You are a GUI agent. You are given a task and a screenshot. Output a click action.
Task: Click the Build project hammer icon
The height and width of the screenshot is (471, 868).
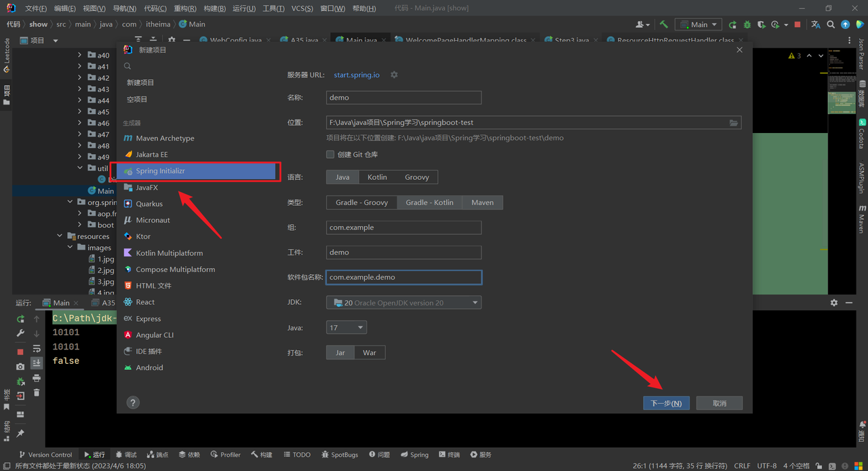pyautogui.click(x=663, y=24)
